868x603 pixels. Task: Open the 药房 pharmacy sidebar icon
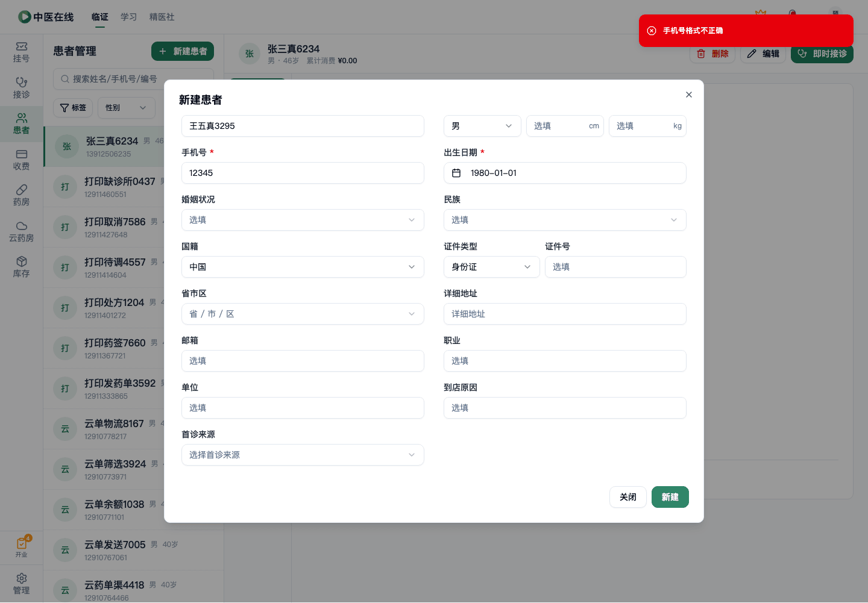click(21, 196)
